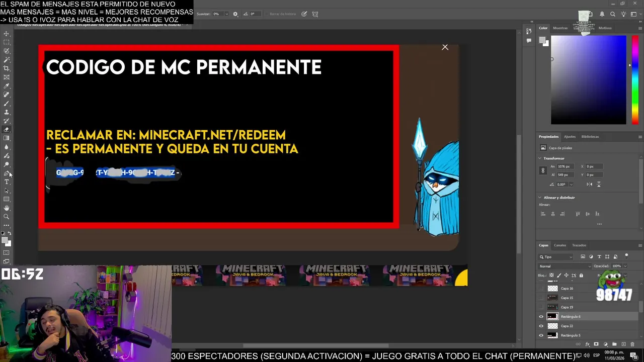Select the Pen tool
Screen dimensions: 644x362
coord(7,173)
